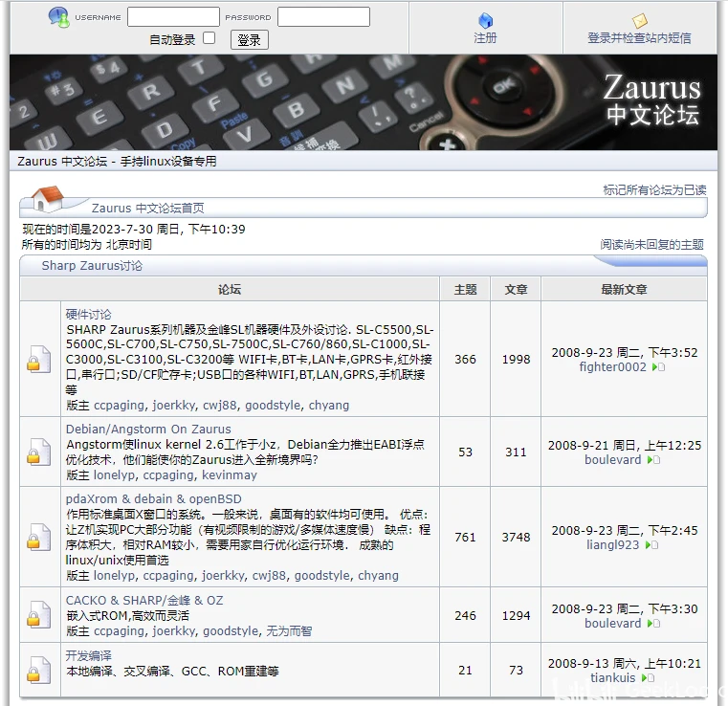Open user liangl923 profile
The height and width of the screenshot is (706, 728).
[x=612, y=545]
